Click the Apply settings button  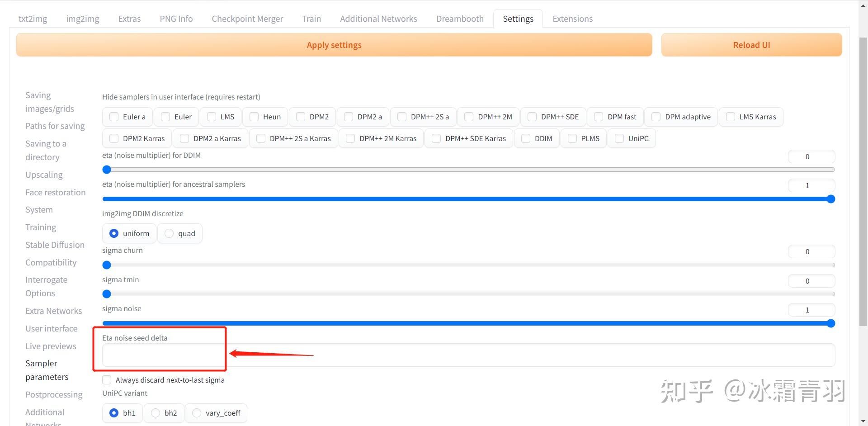pos(334,44)
